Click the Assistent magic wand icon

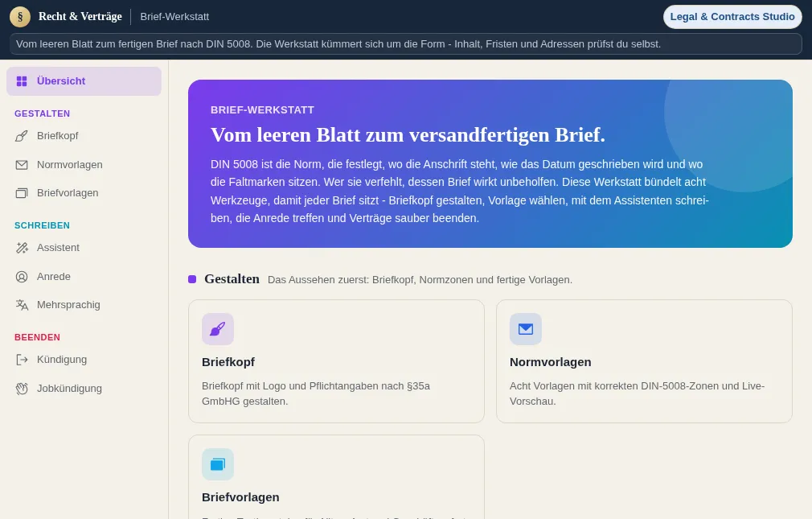21,248
